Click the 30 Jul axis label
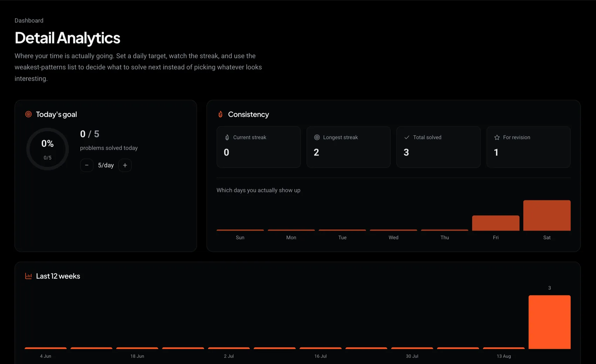This screenshot has height=364, width=596. point(412,356)
